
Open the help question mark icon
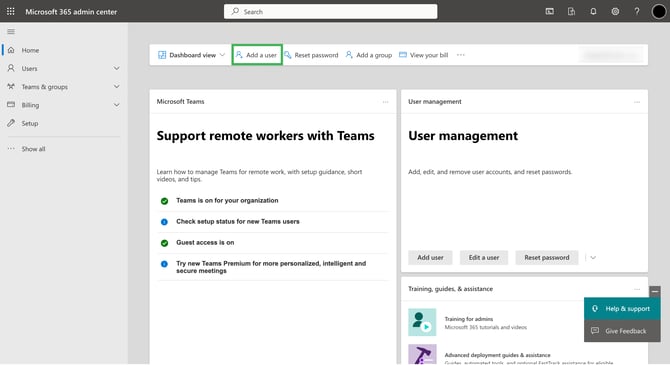click(x=637, y=12)
